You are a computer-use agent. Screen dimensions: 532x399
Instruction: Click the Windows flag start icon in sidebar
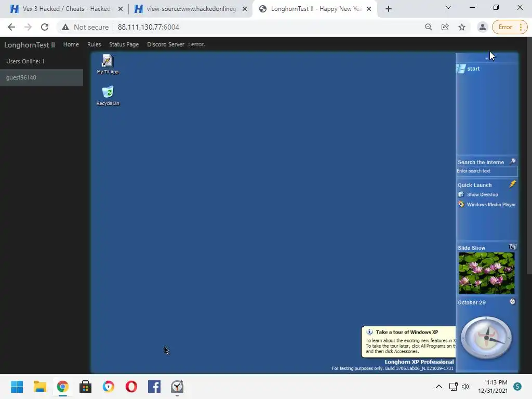461,69
